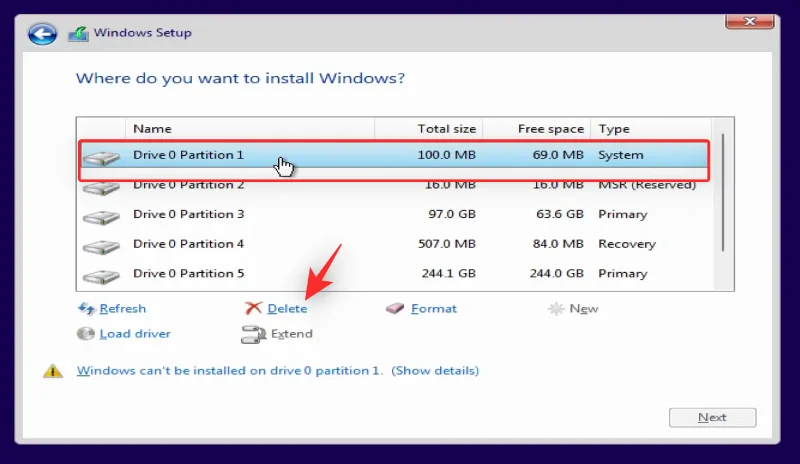
Task: Click drive icon for Partition 3
Action: 101,217
